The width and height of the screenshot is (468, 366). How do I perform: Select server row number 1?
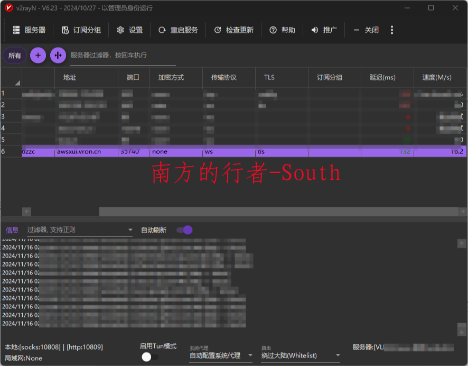233,94
